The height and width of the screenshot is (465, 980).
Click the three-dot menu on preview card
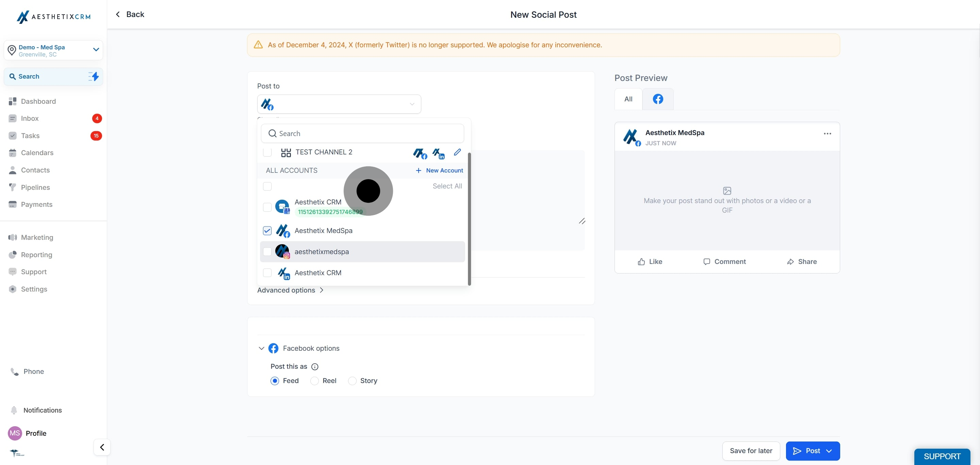(x=827, y=133)
